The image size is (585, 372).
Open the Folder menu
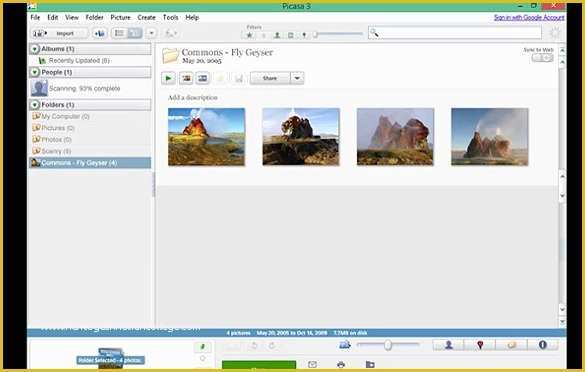94,18
